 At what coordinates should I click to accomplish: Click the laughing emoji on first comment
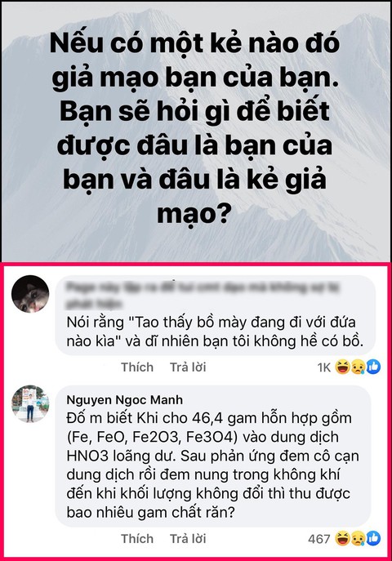(342, 367)
